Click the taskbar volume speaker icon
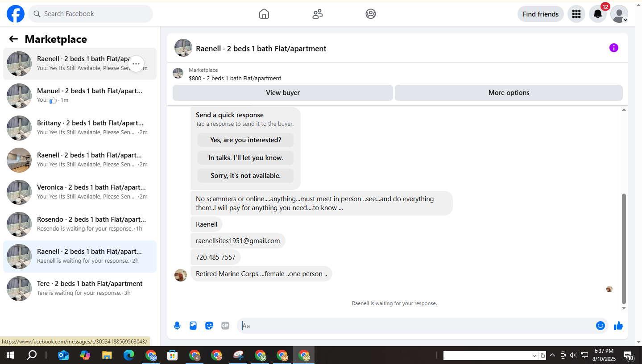642x364 pixels. coord(573,356)
